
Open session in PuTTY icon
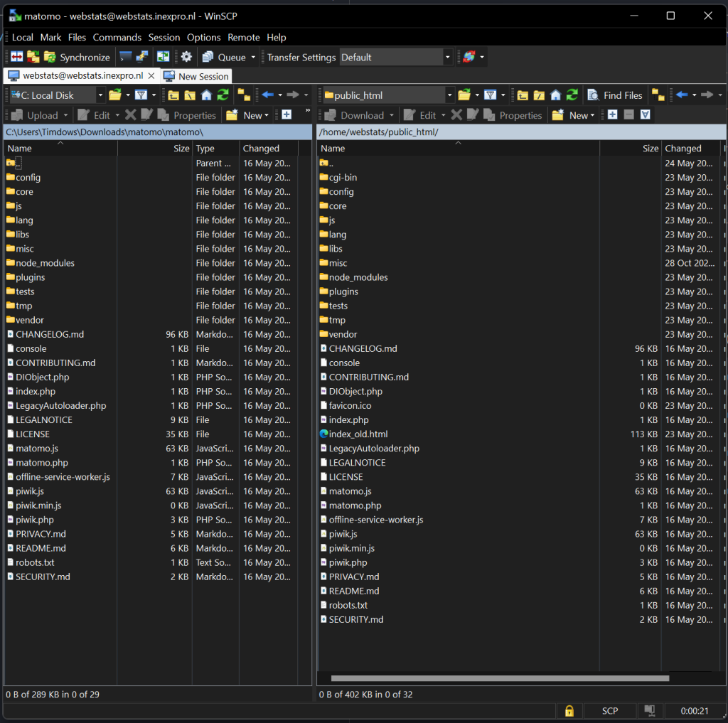pyautogui.click(x=141, y=57)
